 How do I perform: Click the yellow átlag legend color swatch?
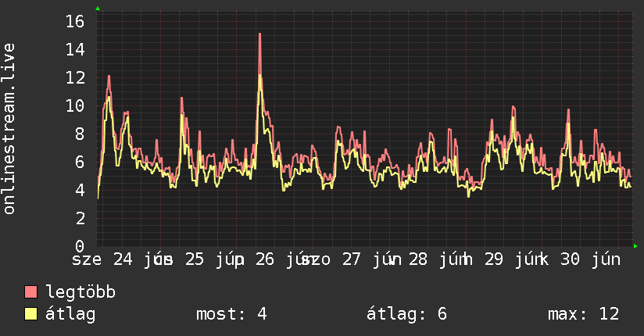[30, 314]
